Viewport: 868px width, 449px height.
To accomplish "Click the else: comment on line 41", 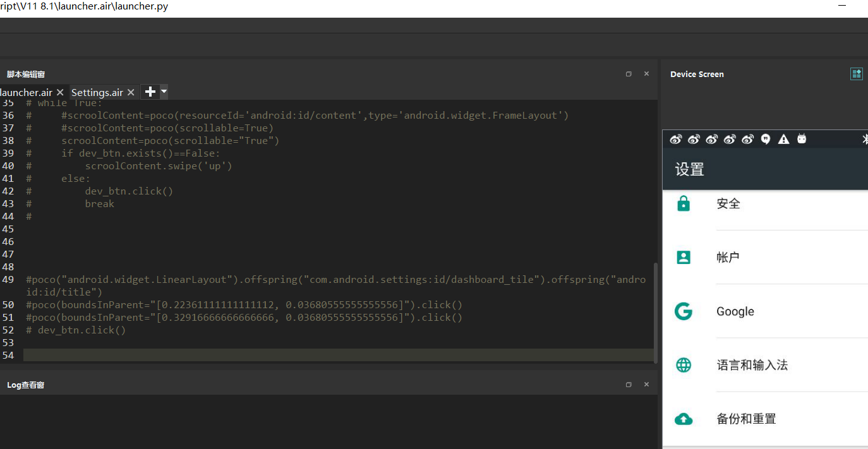I will (76, 178).
